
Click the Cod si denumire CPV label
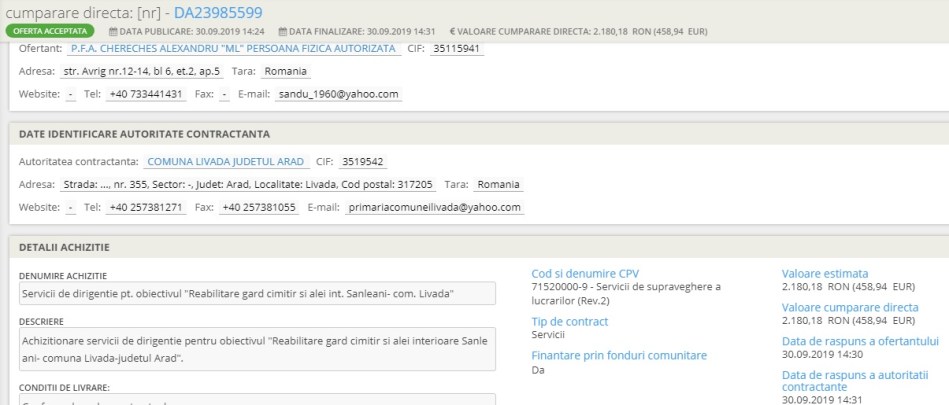585,274
